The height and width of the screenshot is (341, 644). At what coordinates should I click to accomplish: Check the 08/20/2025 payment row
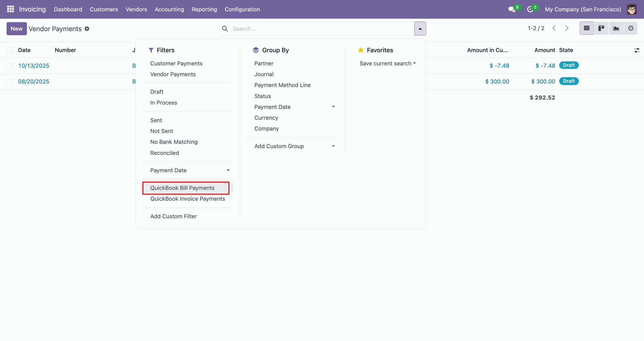click(9, 81)
